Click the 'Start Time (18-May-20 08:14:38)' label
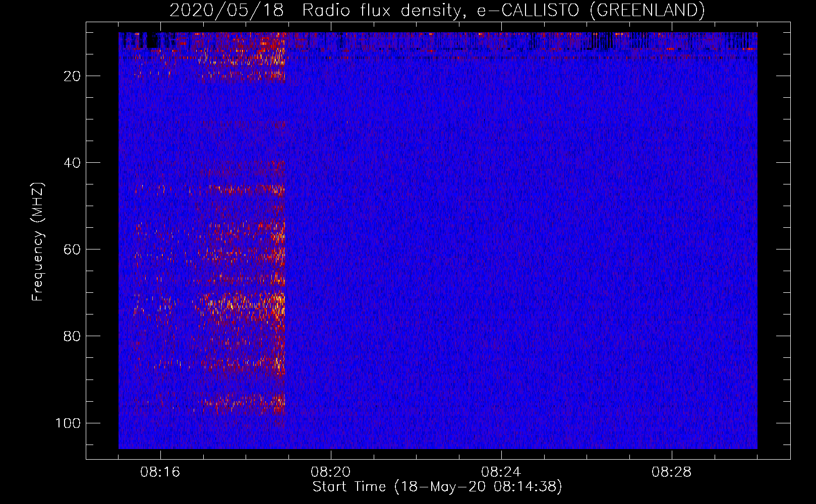816x504 pixels. click(437, 487)
